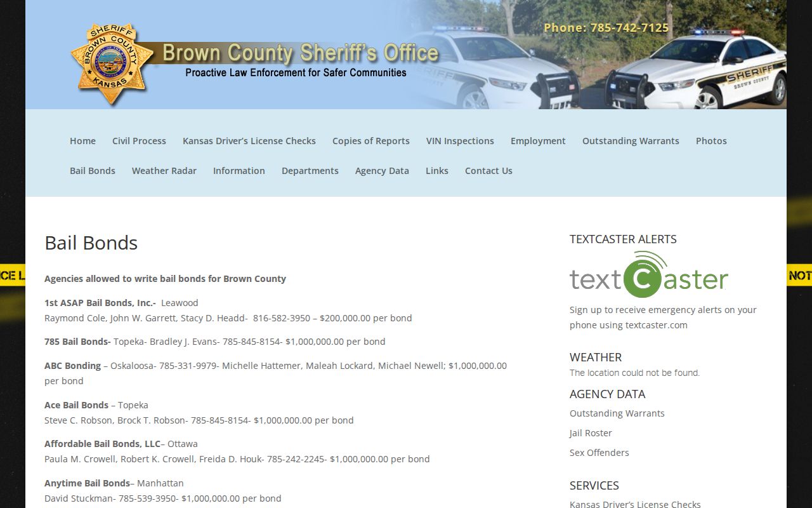Click the Outstanding Warrants sidebar link
The height and width of the screenshot is (508, 812).
(x=617, y=413)
